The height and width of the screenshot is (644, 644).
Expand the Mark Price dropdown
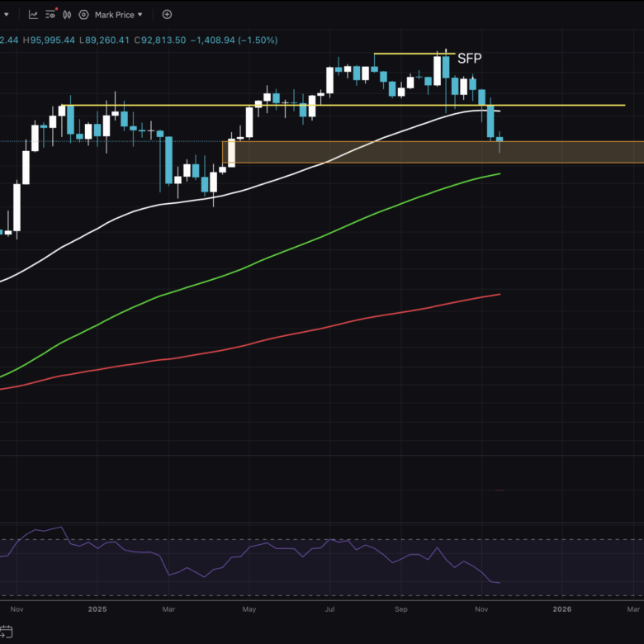[x=118, y=15]
